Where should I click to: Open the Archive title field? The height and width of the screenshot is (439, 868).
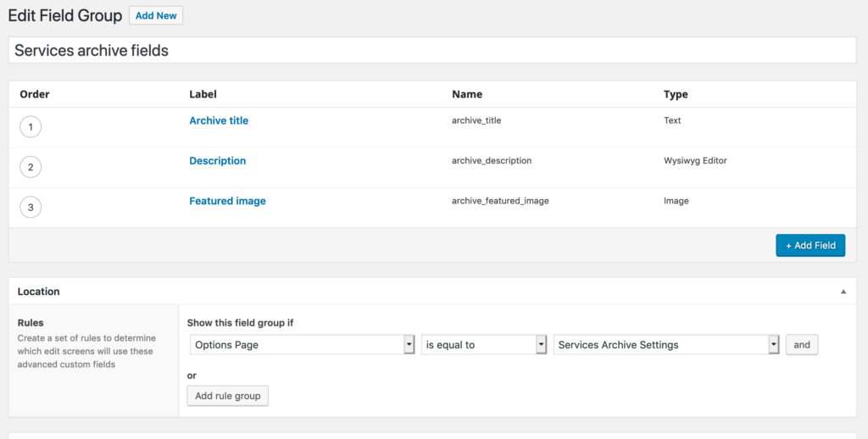pyautogui.click(x=219, y=120)
